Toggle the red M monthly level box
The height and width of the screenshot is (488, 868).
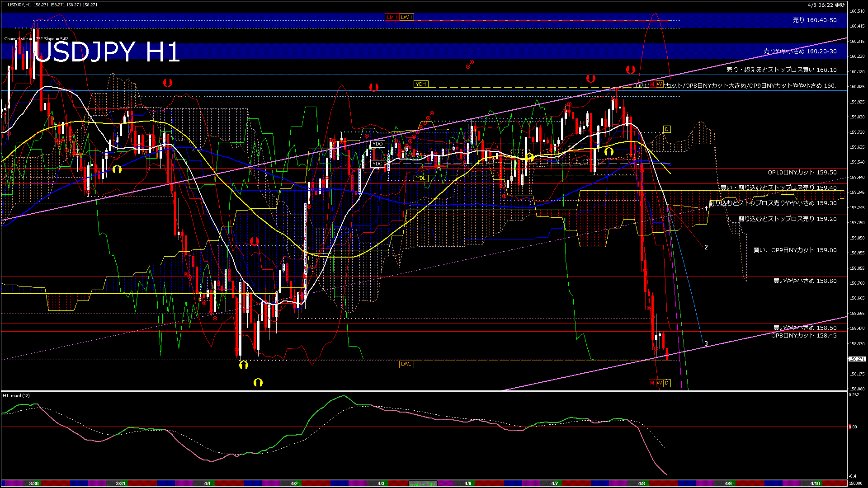click(651, 384)
